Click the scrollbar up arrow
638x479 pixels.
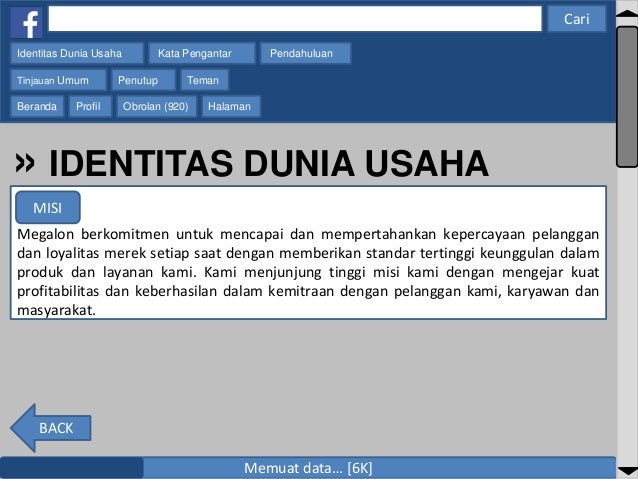tap(627, 13)
